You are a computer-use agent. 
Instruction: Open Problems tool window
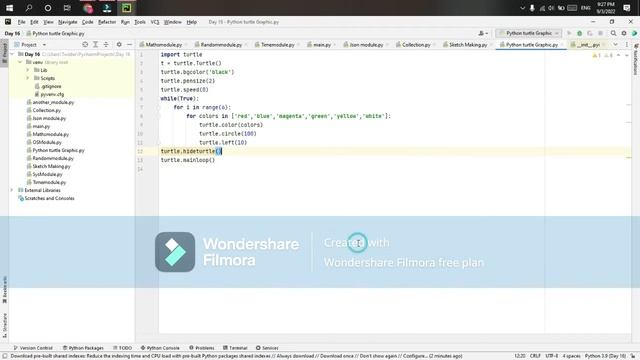(202, 348)
